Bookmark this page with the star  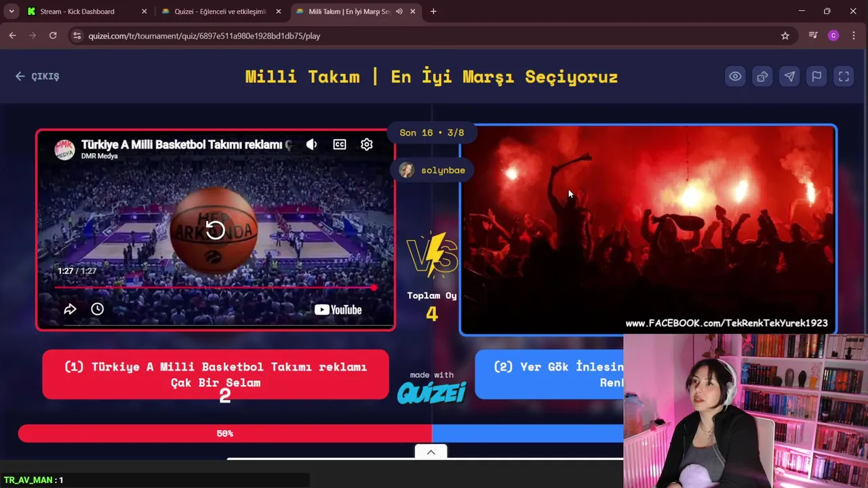pos(785,36)
